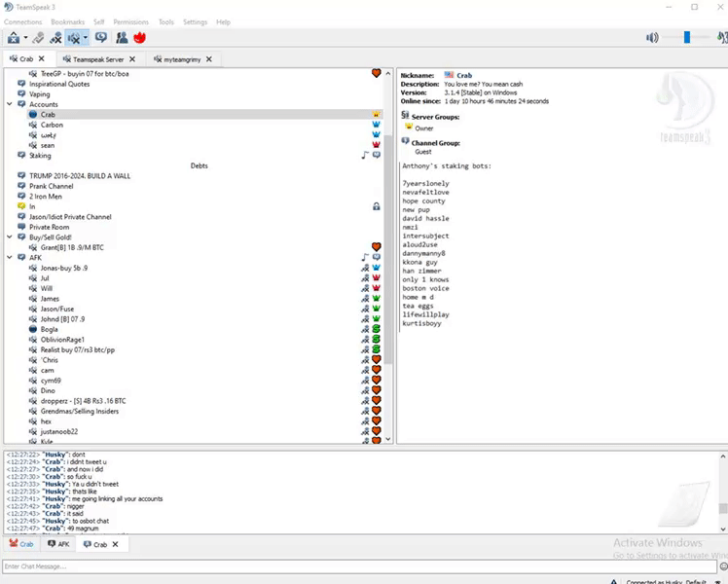Open the Self menu
Screen dimensions: 728x584
point(99,21)
